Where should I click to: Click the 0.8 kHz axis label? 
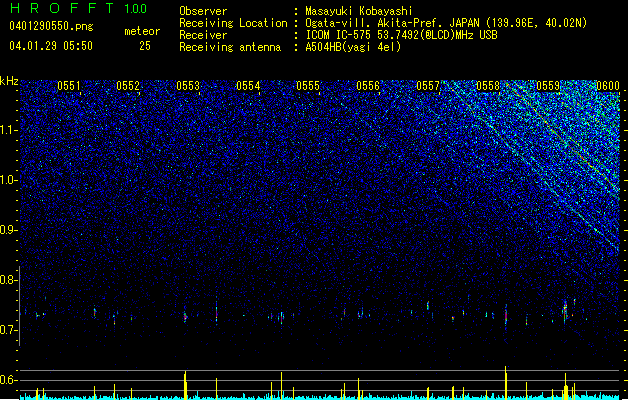point(9,280)
